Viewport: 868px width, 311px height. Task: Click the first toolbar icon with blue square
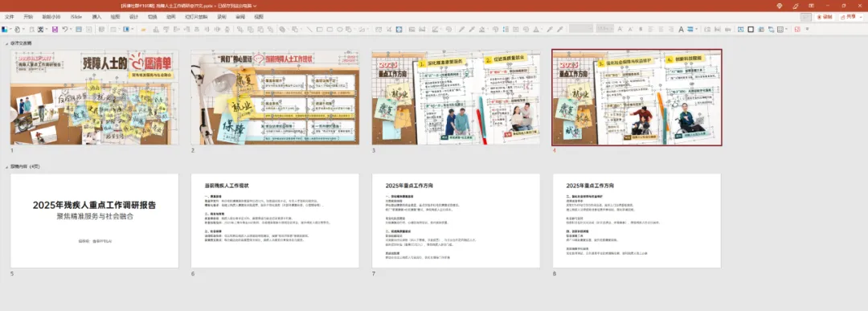(5, 29)
